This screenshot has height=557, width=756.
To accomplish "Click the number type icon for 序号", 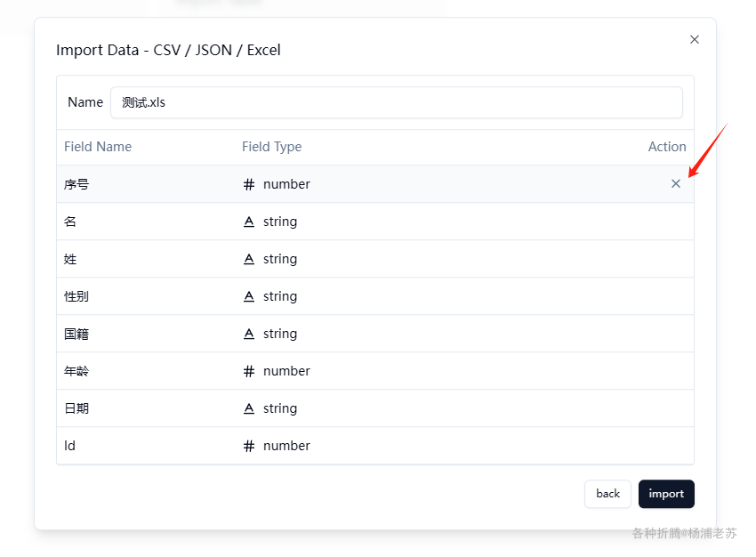I will pos(249,184).
